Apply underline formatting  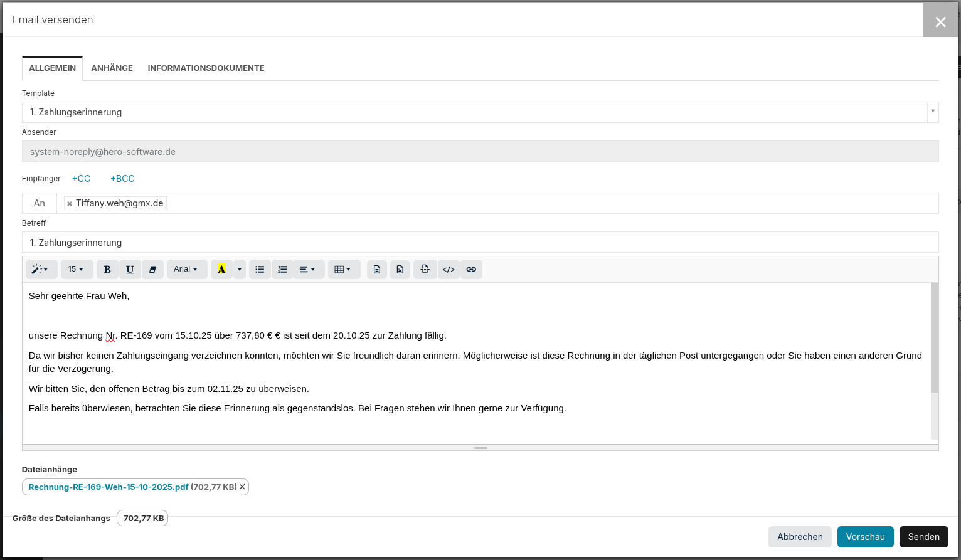click(130, 270)
